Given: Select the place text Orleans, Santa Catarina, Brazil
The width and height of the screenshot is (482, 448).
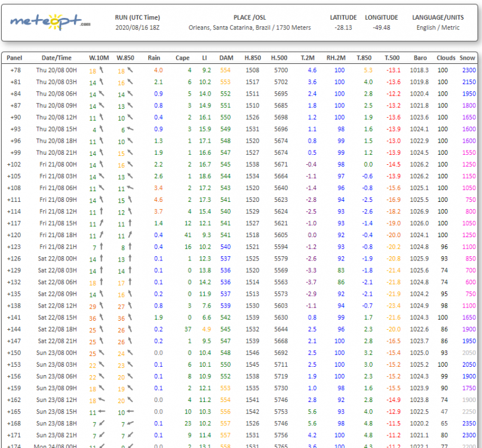Looking at the screenshot, I should click(x=229, y=27).
